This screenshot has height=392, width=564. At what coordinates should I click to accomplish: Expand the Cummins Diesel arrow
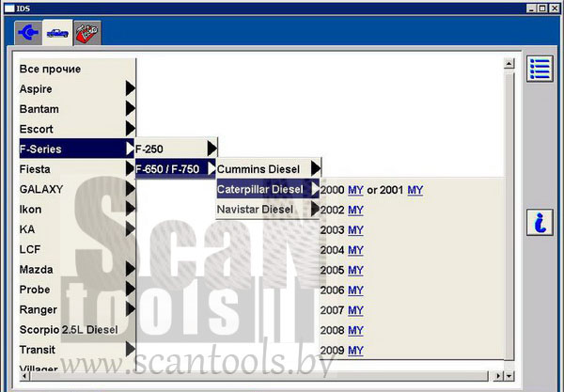coord(316,168)
